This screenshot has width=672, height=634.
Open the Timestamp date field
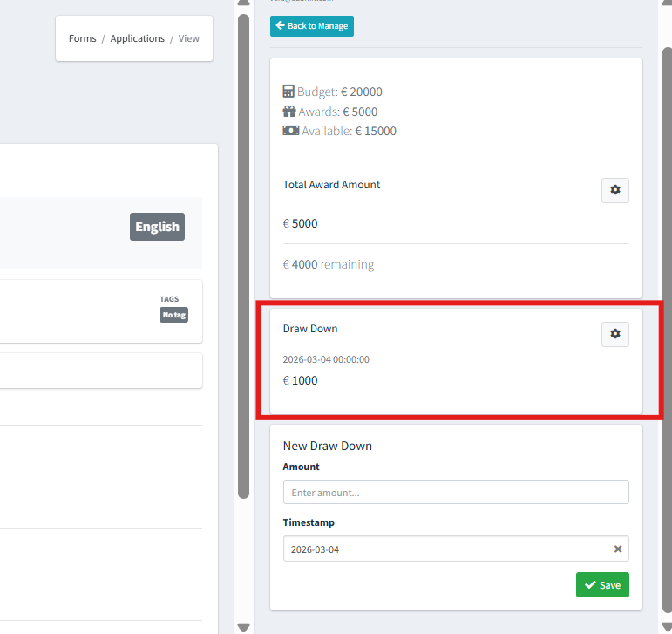click(445, 549)
